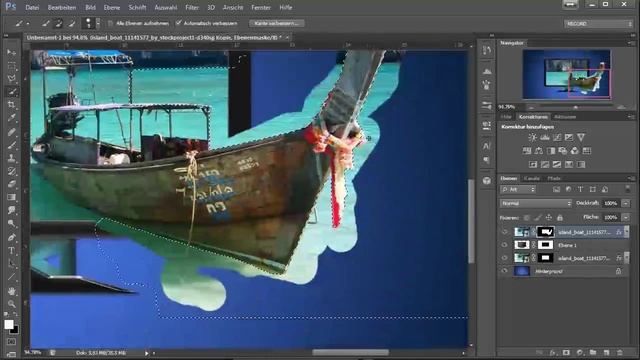Select the Hand tool

11,291
